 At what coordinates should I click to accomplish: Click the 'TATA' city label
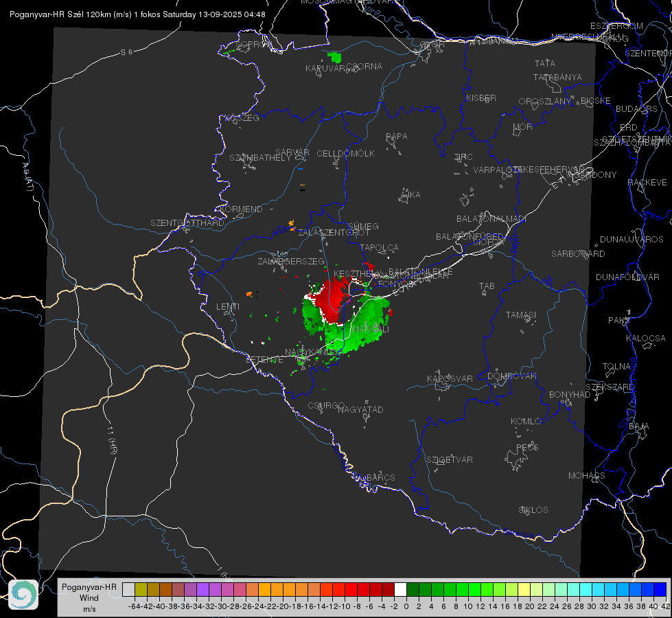click(545, 63)
